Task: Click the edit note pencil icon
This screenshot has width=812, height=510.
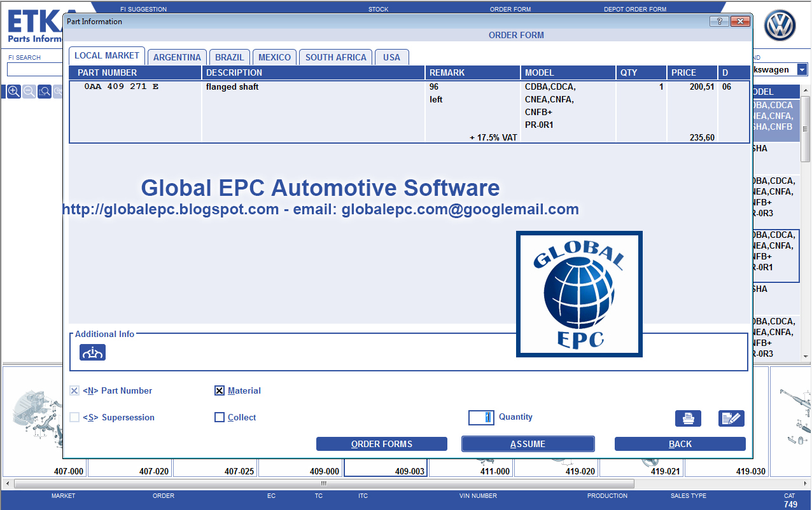Action: (x=731, y=418)
